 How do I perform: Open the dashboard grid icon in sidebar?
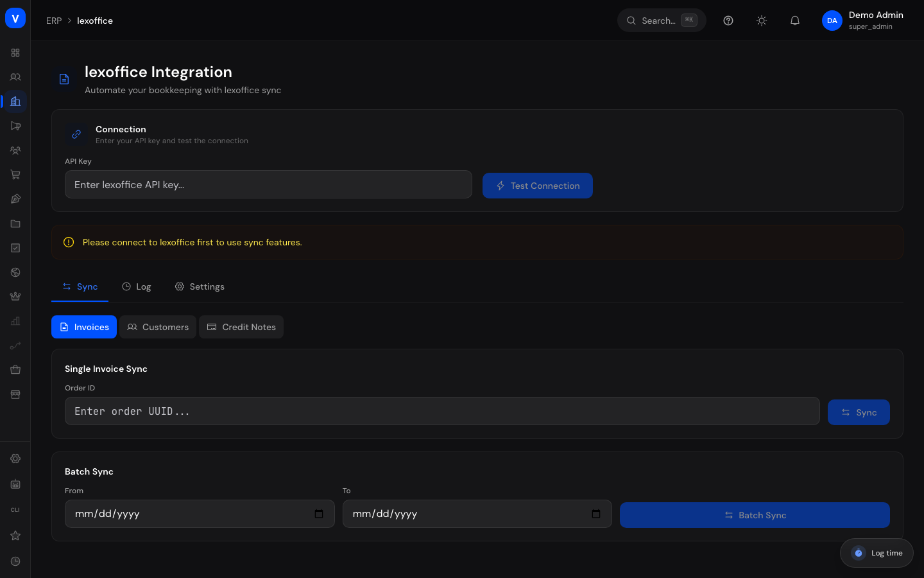point(15,53)
